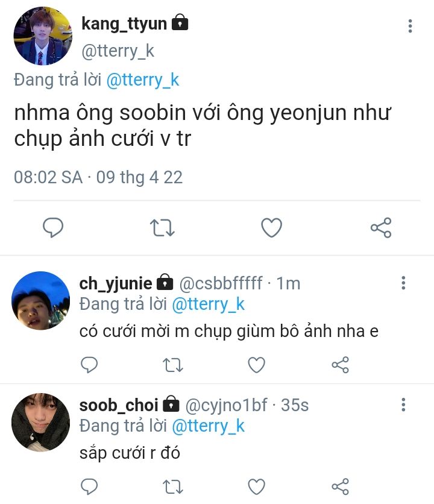434x504 pixels.
Task: Retweet soob_choi's reply
Action: click(172, 486)
